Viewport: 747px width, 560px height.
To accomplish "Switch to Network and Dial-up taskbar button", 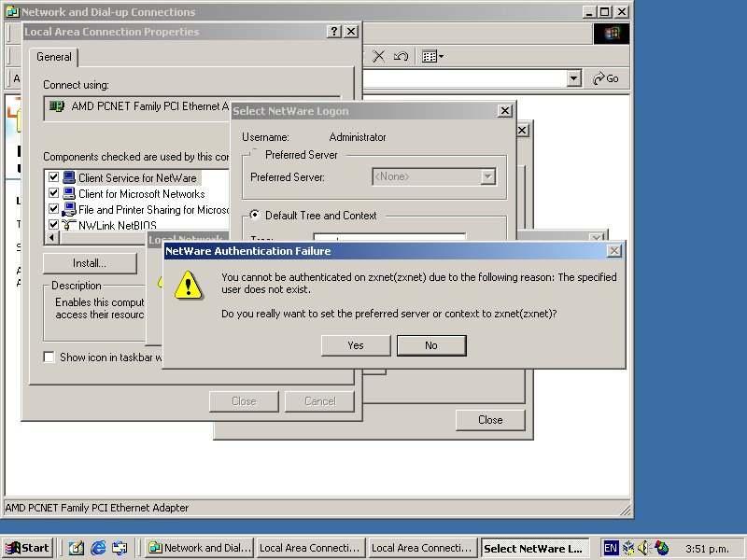I will click(199, 548).
